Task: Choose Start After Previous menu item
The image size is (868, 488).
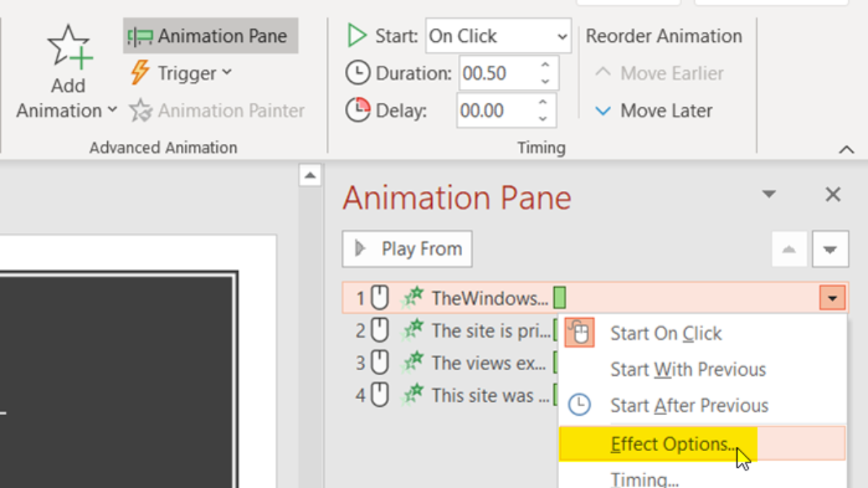Action: tap(689, 406)
